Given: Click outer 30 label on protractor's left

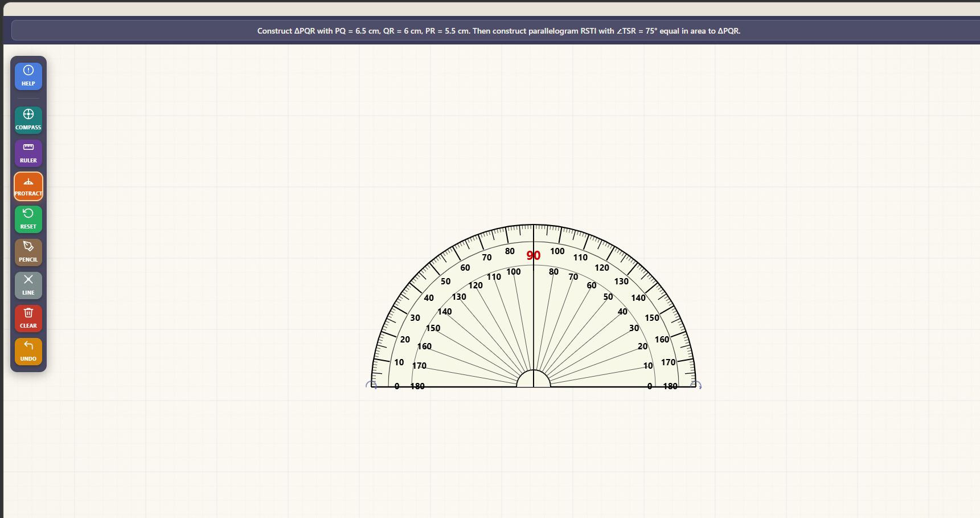Looking at the screenshot, I should coord(415,318).
